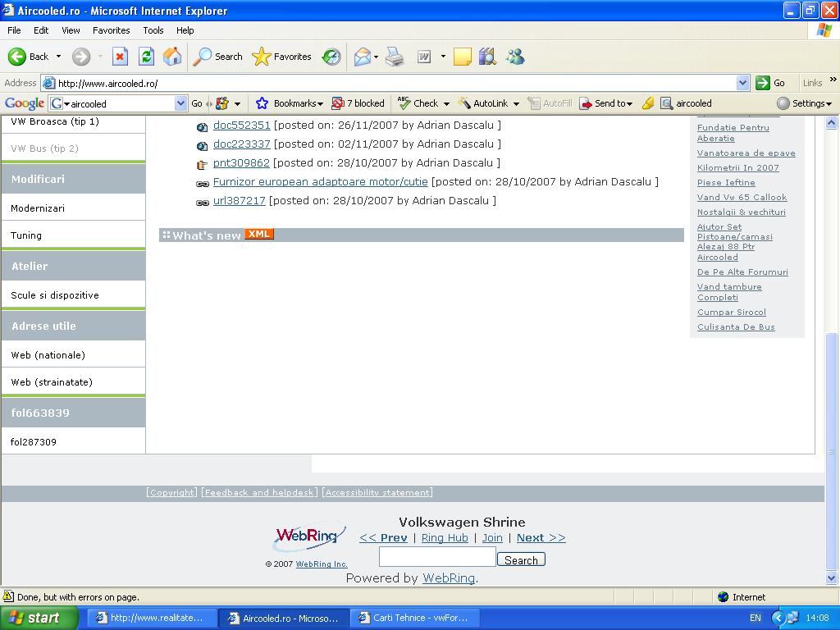The height and width of the screenshot is (630, 840).
Task: Follow the WebRing << Prev link
Action: (384, 537)
